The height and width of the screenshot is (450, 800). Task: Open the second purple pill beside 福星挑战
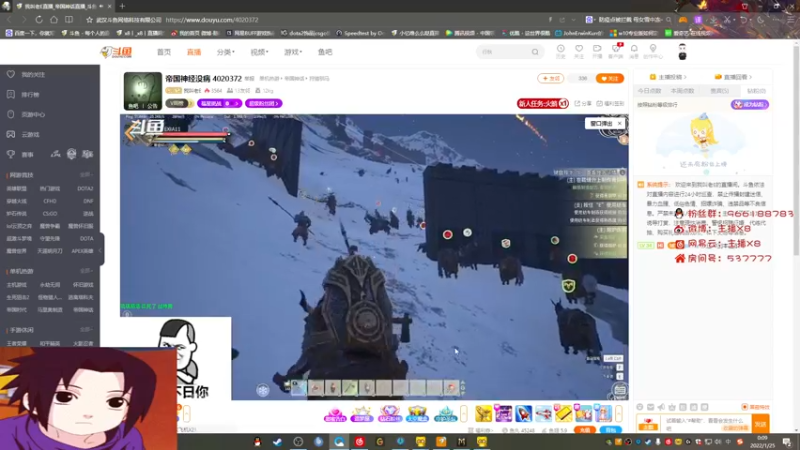pos(263,104)
